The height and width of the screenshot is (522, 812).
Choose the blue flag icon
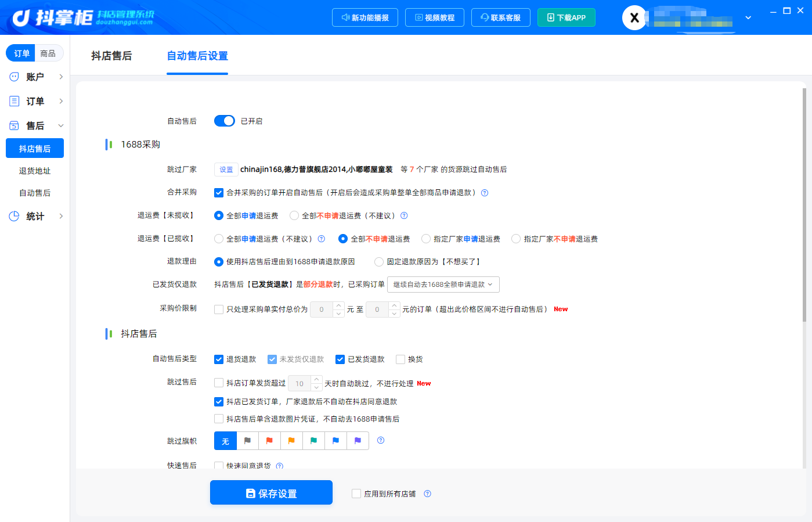(335, 441)
